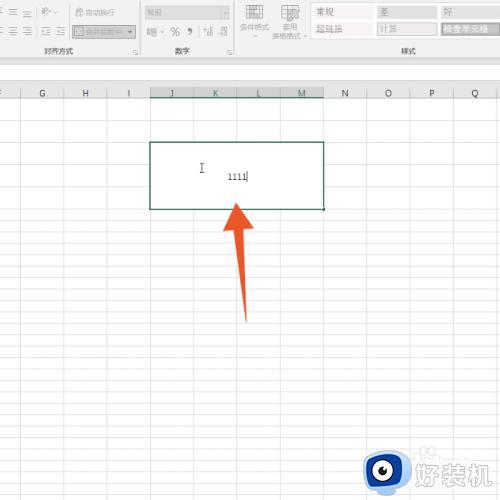Image resolution: width=500 pixels, height=500 pixels.
Task: Increase decimal places
Action: [x=209, y=32]
